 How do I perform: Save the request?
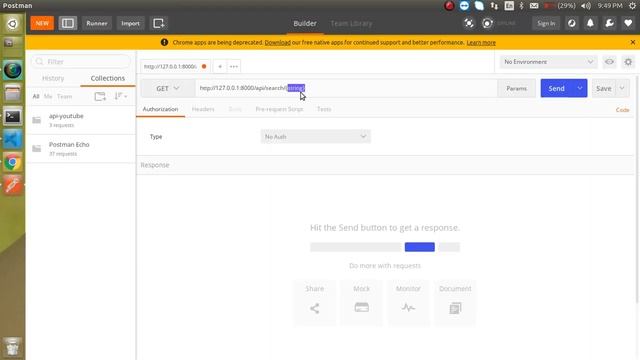(604, 88)
